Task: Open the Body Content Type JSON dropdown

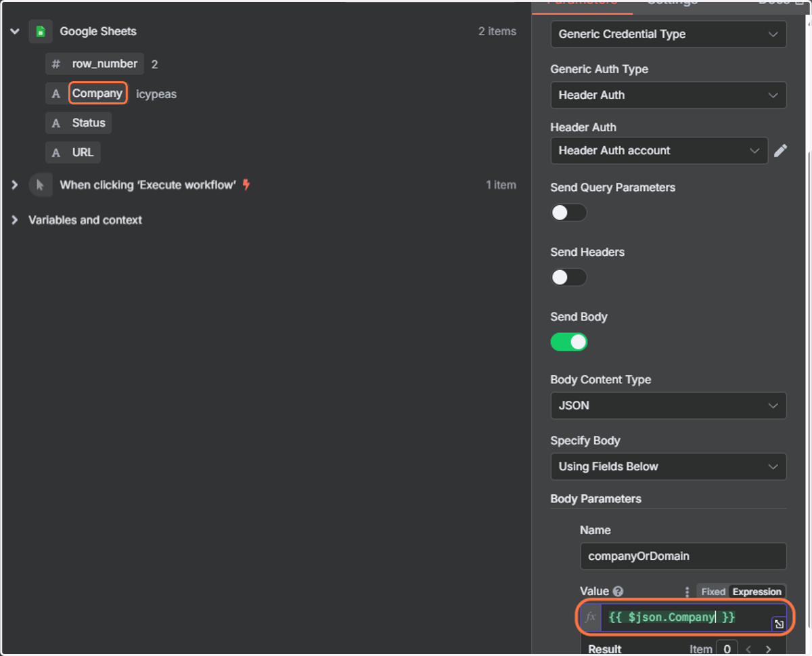Action: point(669,406)
